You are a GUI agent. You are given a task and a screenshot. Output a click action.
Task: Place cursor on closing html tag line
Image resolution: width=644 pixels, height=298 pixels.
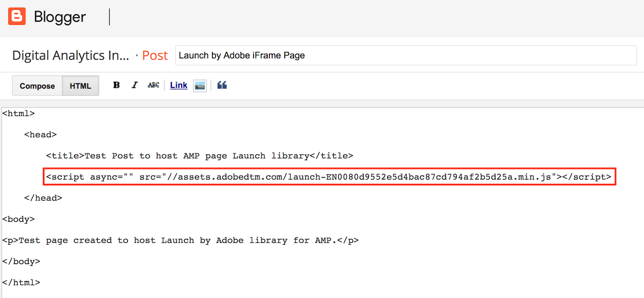21,282
